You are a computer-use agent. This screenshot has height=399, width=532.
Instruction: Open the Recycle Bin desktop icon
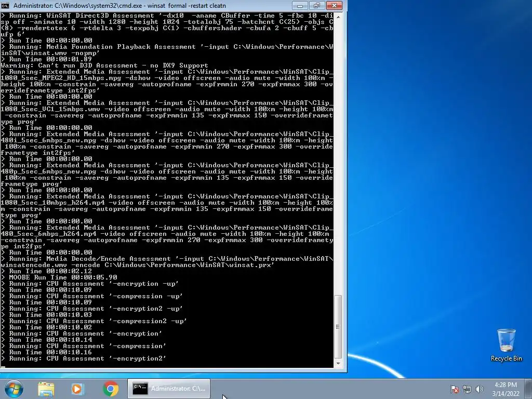[506, 345]
